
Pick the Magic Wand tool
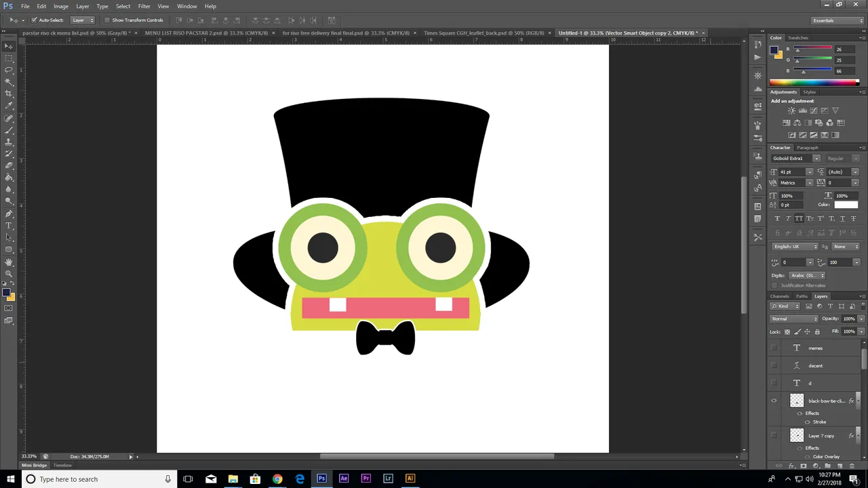pyautogui.click(x=9, y=81)
